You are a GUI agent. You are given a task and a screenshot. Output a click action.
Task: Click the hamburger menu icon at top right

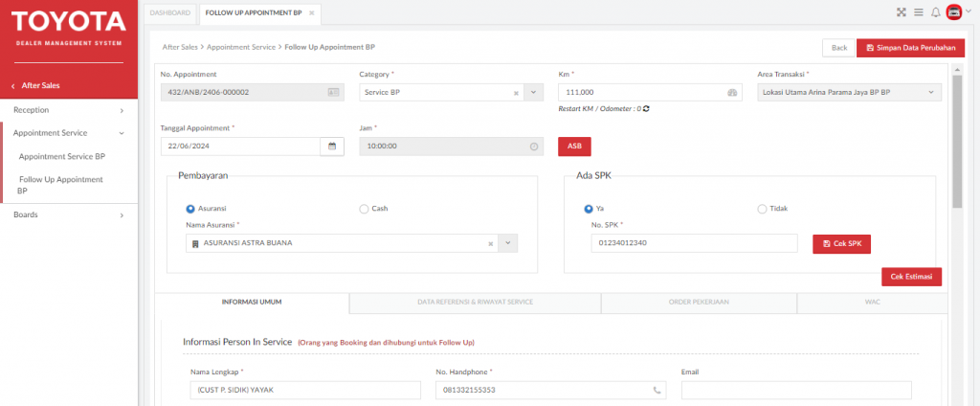pos(918,11)
